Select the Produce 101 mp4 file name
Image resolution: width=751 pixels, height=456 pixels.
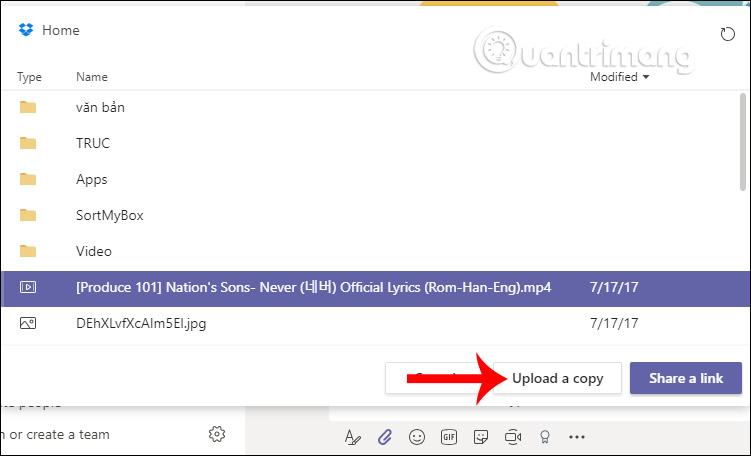point(313,287)
